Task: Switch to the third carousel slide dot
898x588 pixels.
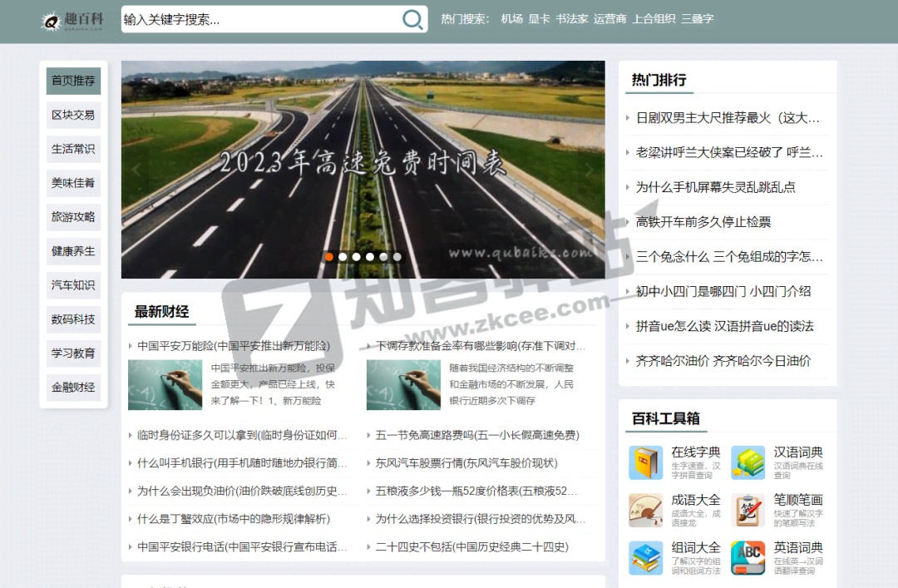Action: (x=356, y=257)
